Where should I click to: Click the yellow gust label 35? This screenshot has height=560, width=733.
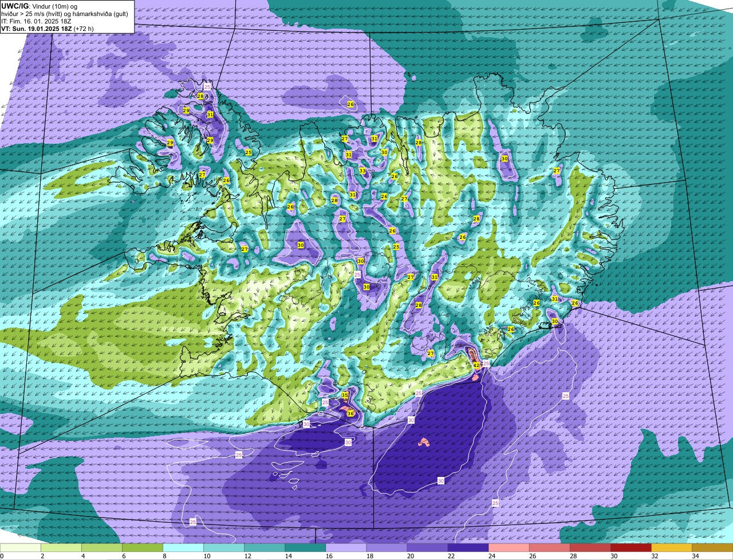point(345,395)
